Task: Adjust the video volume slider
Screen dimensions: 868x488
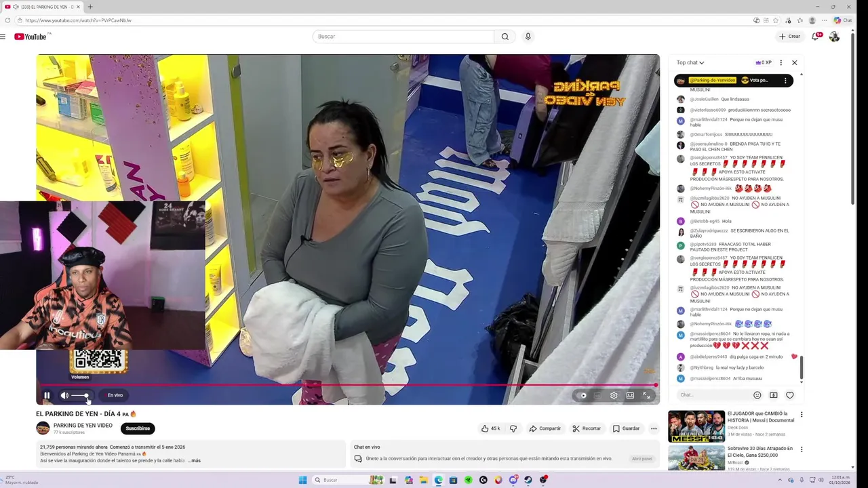Action: 80,395
